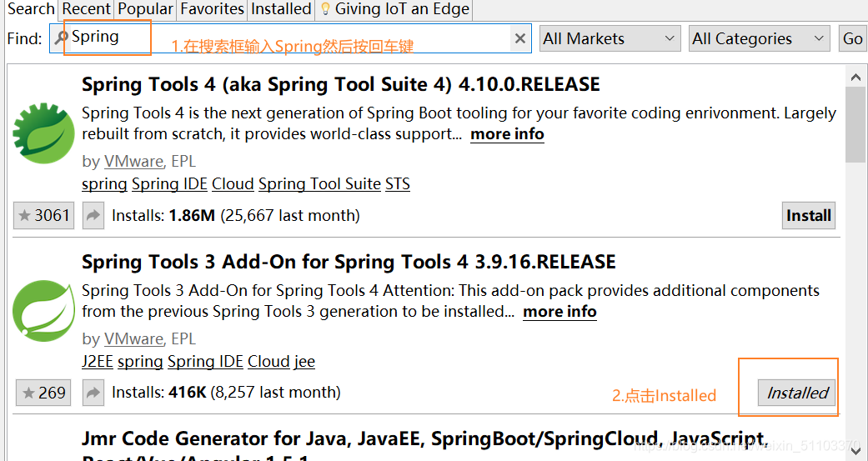
Task: Open VMware link under Spring Tools 4
Action: (x=133, y=162)
